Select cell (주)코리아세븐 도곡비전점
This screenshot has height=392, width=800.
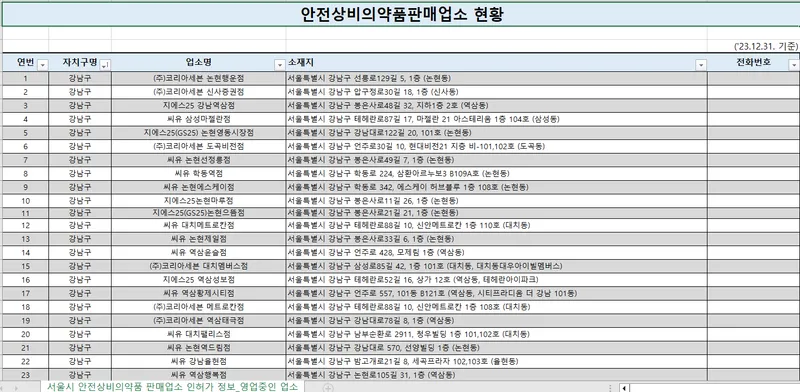pyautogui.click(x=198, y=146)
